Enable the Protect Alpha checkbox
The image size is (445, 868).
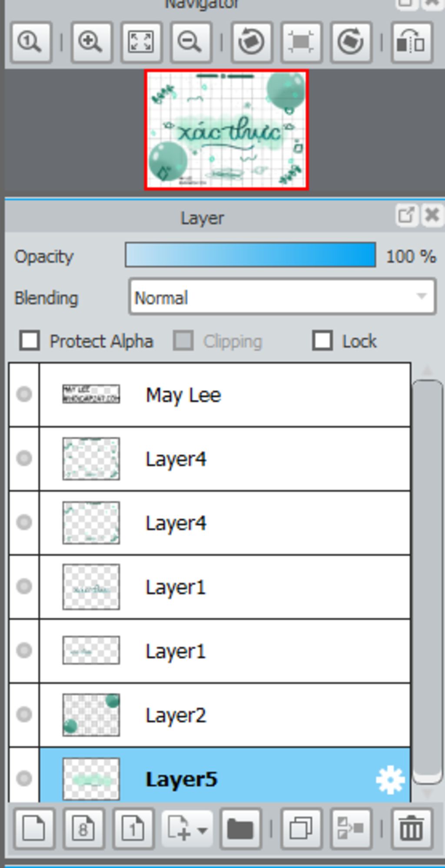(30, 341)
